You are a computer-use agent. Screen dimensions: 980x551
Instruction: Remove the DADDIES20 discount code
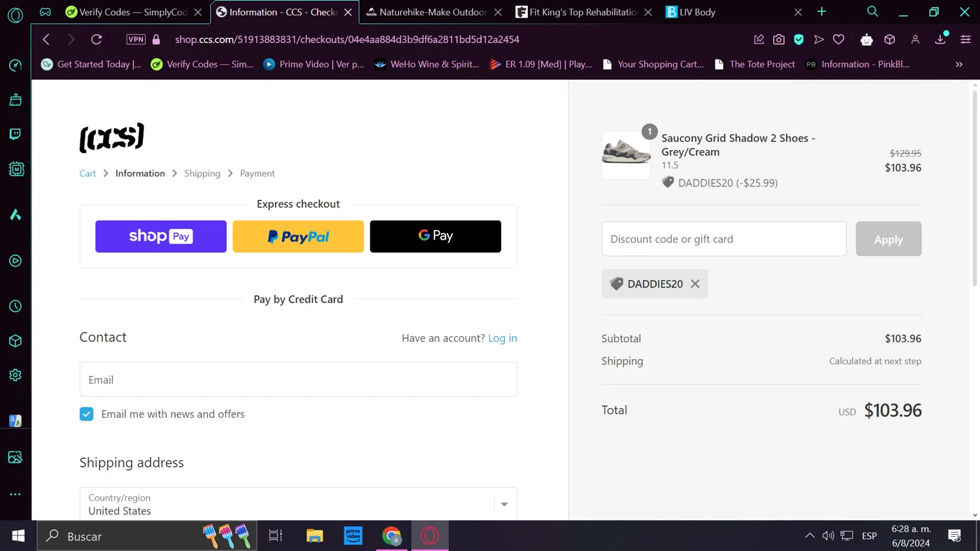pyautogui.click(x=695, y=283)
